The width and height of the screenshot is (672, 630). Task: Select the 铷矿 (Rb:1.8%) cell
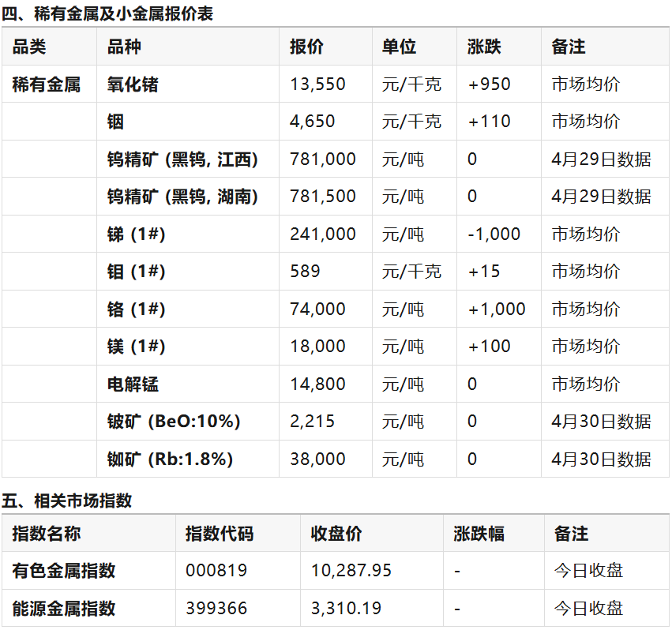coord(170,459)
